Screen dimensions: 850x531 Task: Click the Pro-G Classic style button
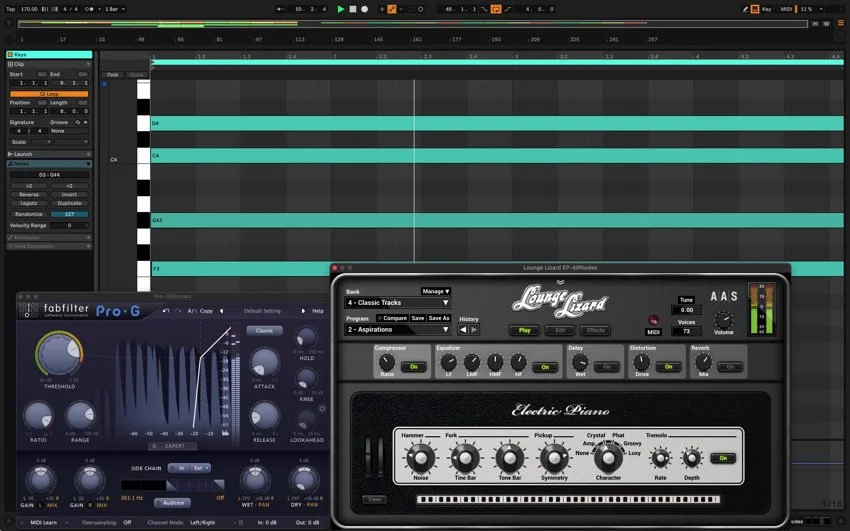tap(265, 330)
